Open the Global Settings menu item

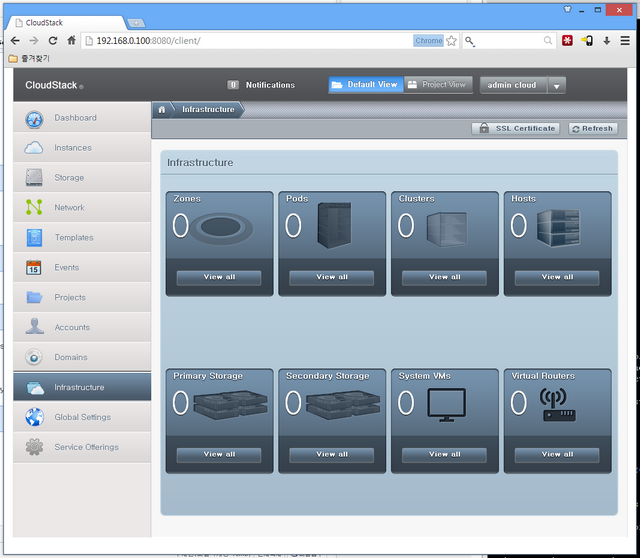coord(82,417)
